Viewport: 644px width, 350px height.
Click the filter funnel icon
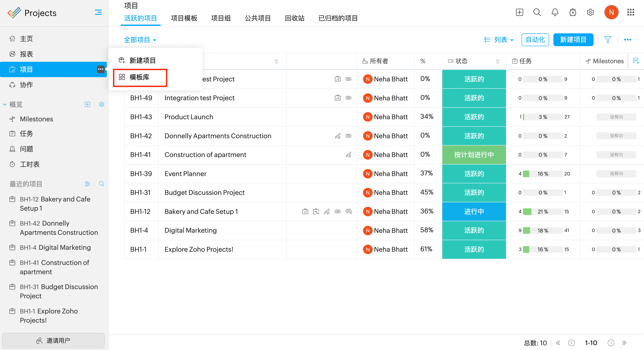(607, 40)
